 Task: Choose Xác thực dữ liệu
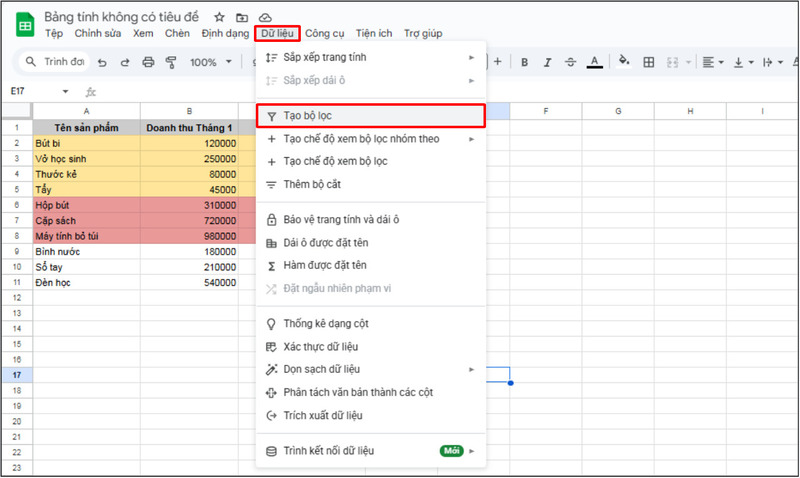tap(371, 347)
